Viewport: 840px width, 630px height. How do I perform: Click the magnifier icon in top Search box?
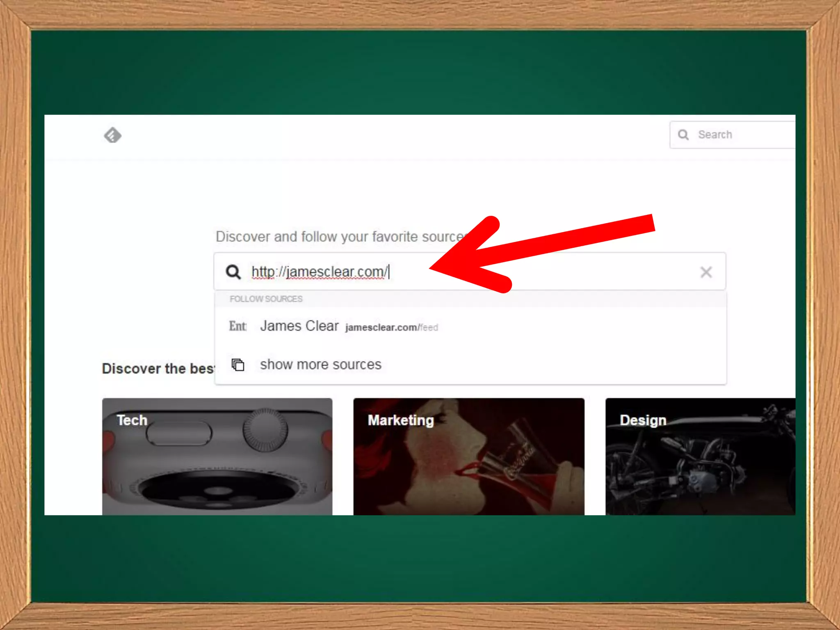click(x=683, y=135)
